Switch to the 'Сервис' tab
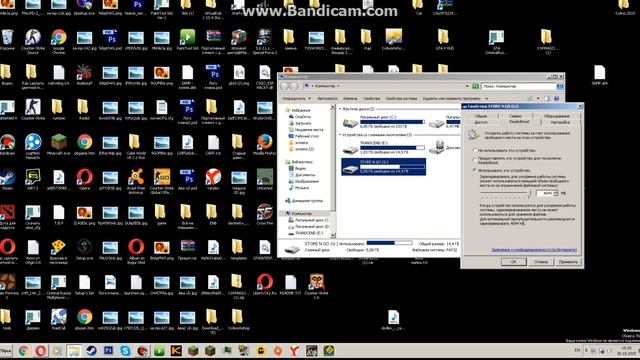The image size is (640, 360). pos(515,116)
